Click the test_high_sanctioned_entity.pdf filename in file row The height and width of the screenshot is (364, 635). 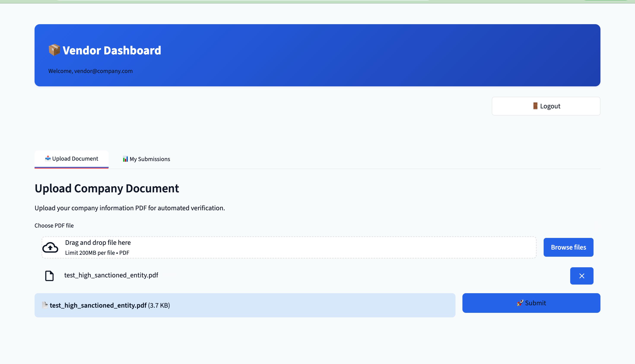pos(111,275)
